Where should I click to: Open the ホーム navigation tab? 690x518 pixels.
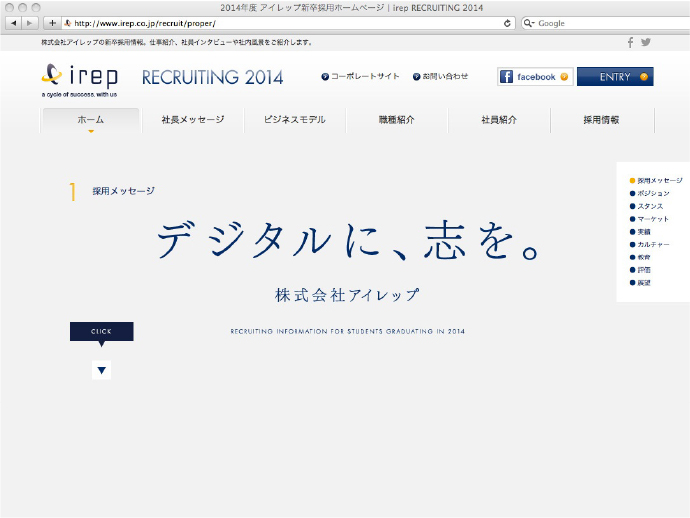(91, 120)
